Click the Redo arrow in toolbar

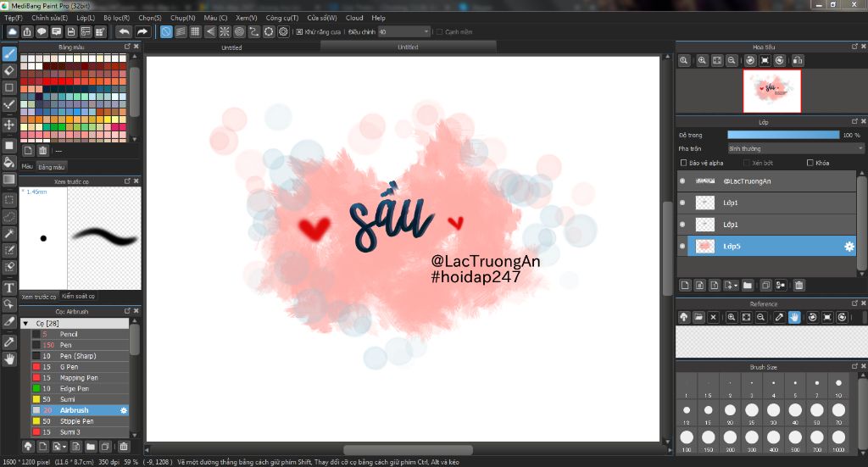[142, 31]
